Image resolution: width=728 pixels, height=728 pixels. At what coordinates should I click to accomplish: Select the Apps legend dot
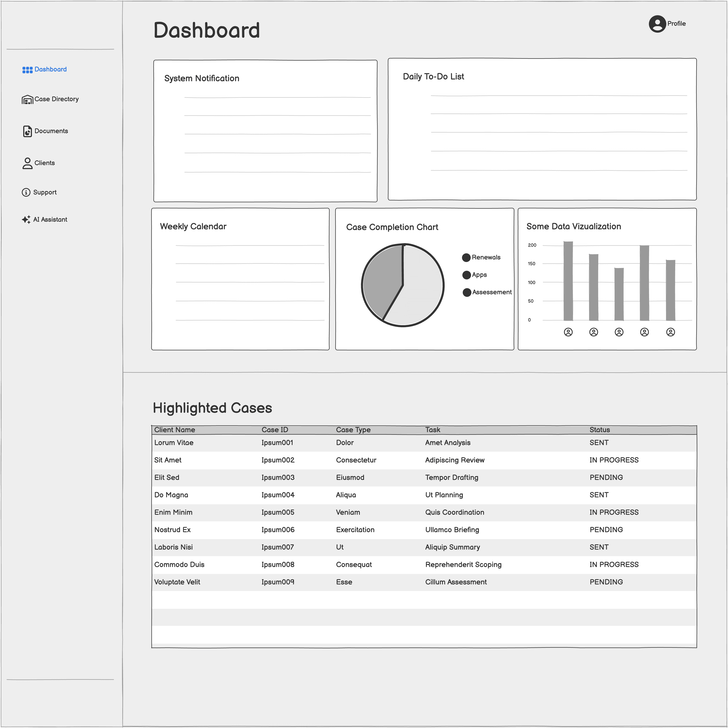[467, 275]
